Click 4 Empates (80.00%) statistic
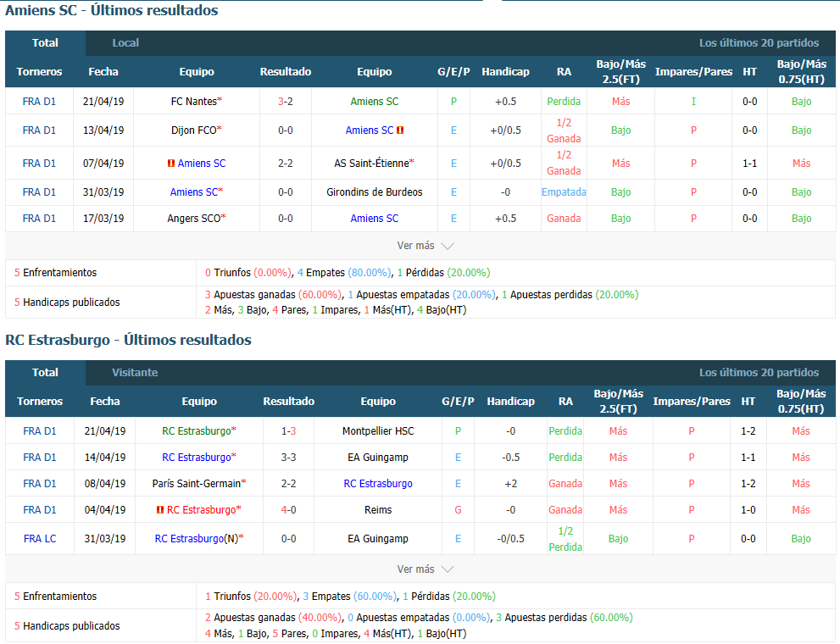The width and height of the screenshot is (840, 644). [344, 273]
